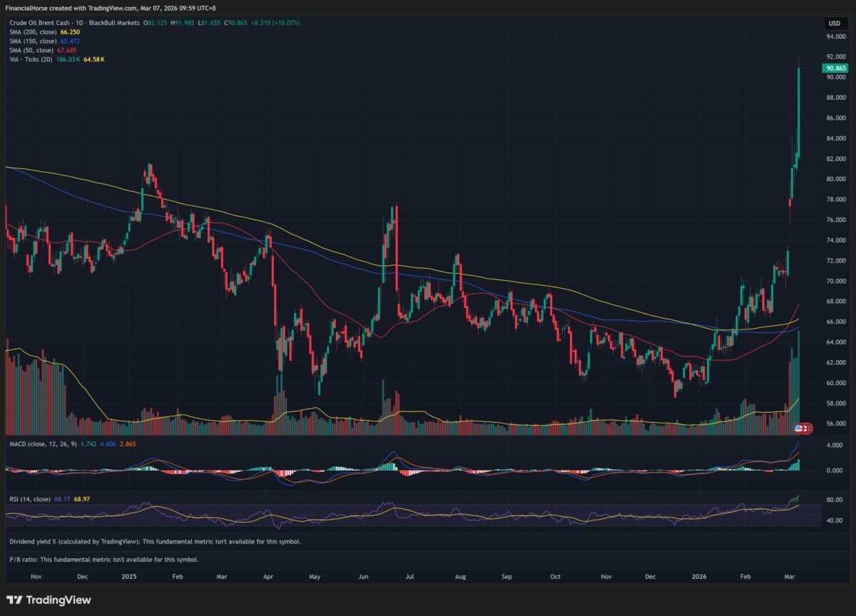Click the TradingView logo at bottom left

click(49, 600)
